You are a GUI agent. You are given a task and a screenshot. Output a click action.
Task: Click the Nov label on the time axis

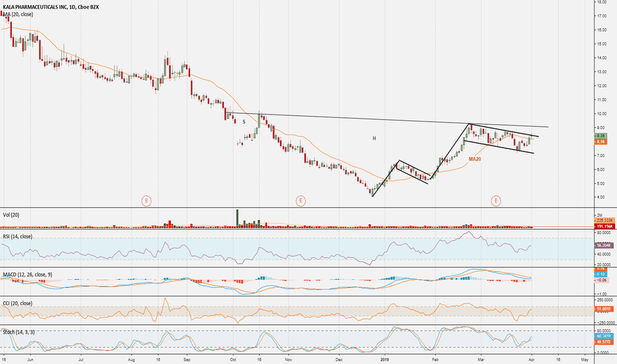tap(289, 359)
